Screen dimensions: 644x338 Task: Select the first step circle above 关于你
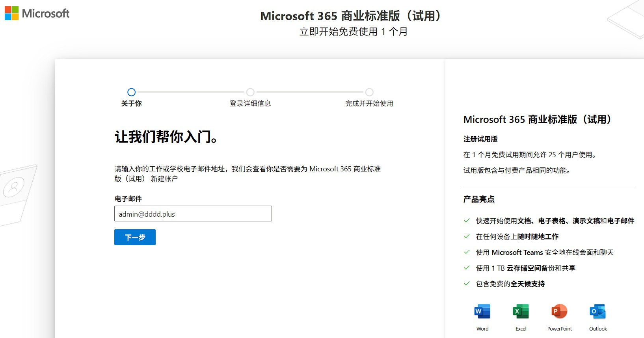point(132,92)
